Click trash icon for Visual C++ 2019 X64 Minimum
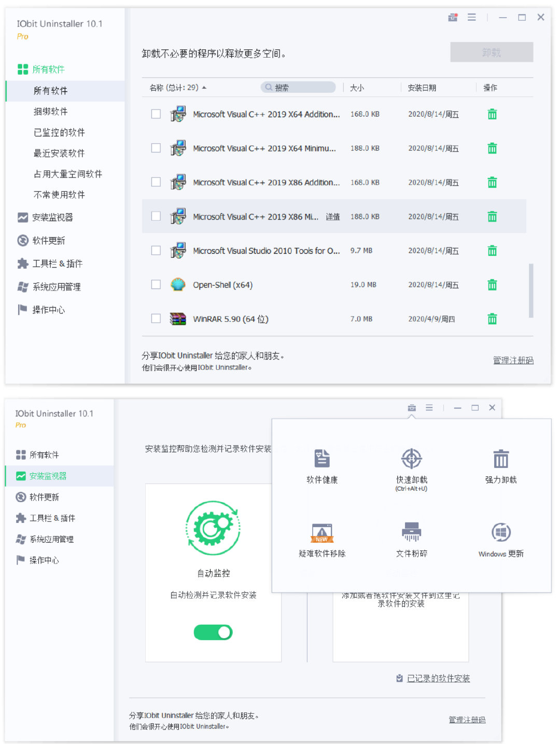Image resolution: width=560 pixels, height=744 pixels. point(492,148)
